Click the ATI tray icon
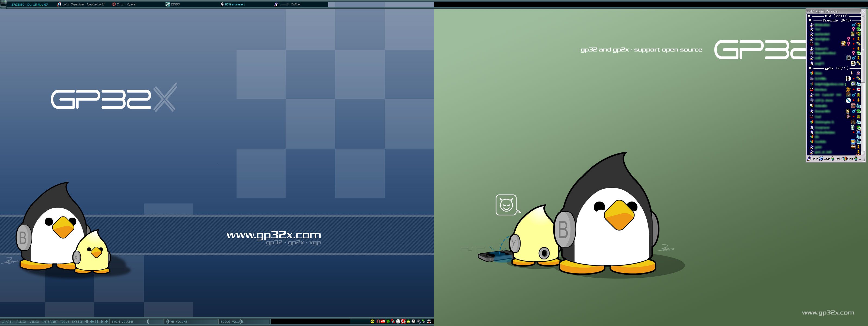Viewport: 868px width, 326px height. [383, 321]
